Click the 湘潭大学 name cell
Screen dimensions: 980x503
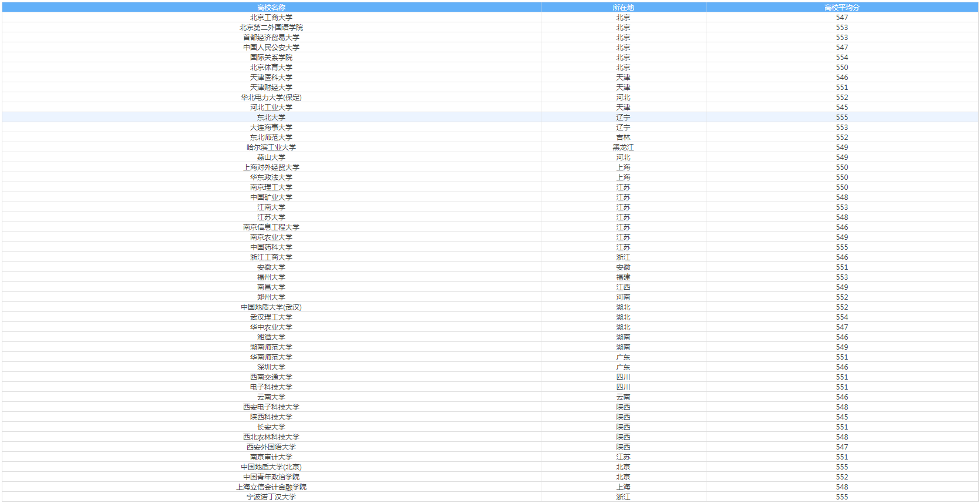pyautogui.click(x=271, y=337)
